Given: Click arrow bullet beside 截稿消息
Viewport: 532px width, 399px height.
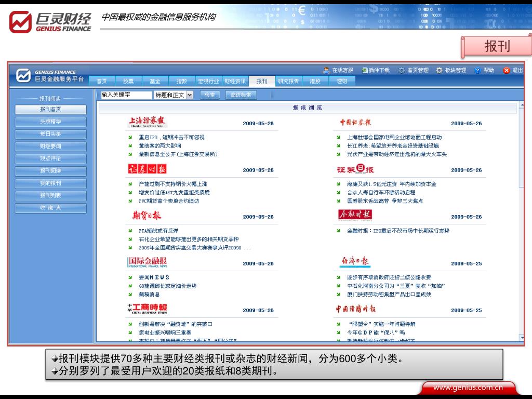Looking at the screenshot, I should tap(130, 295).
